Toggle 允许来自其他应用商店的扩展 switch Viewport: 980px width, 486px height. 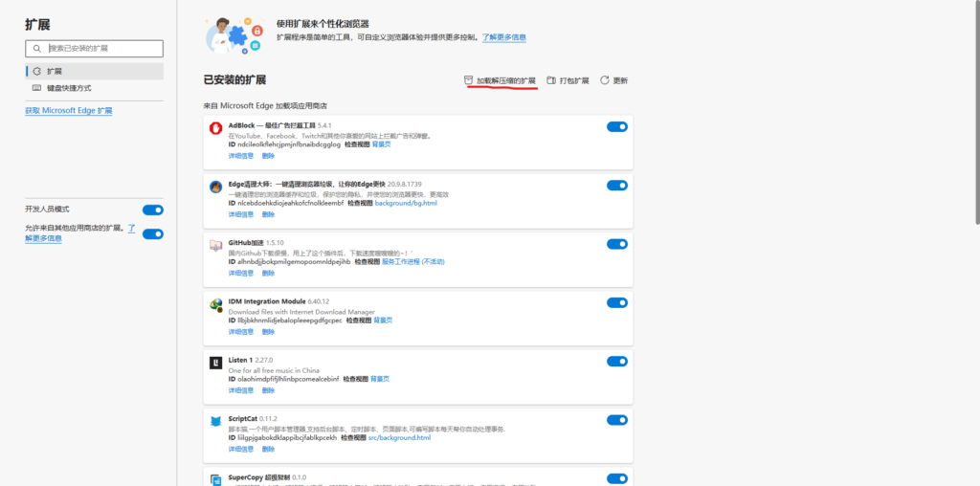point(152,234)
